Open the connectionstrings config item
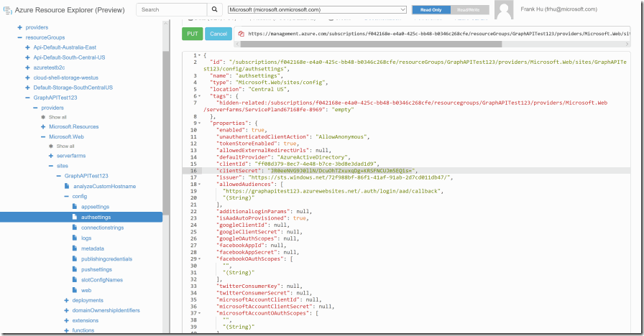This screenshot has width=644, height=336. [102, 228]
